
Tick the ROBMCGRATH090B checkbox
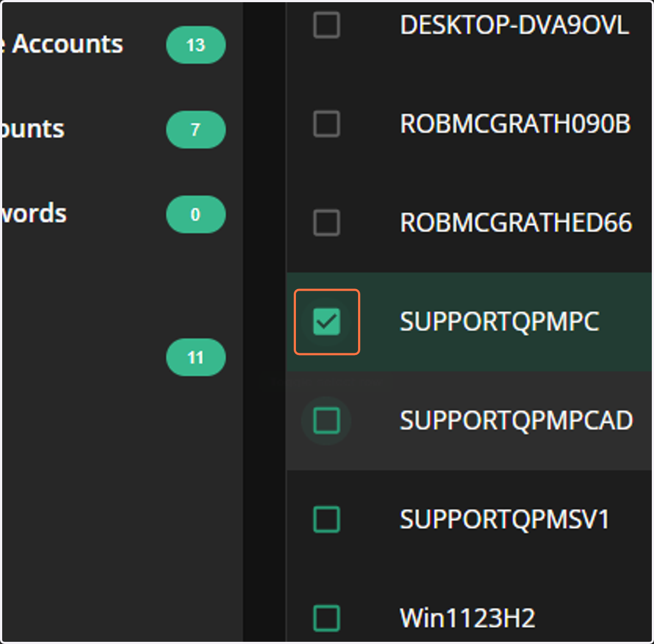pyautogui.click(x=326, y=124)
